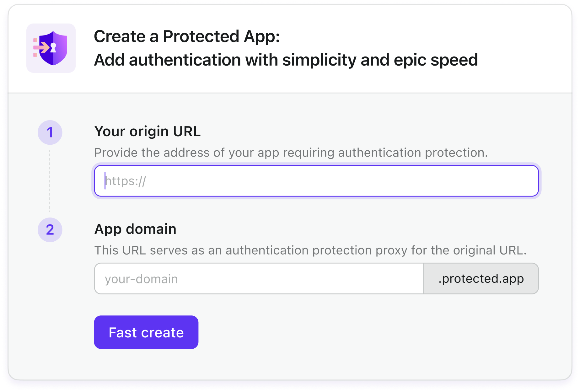Focus the https:// origin URL field
580x392 pixels.
(316, 181)
